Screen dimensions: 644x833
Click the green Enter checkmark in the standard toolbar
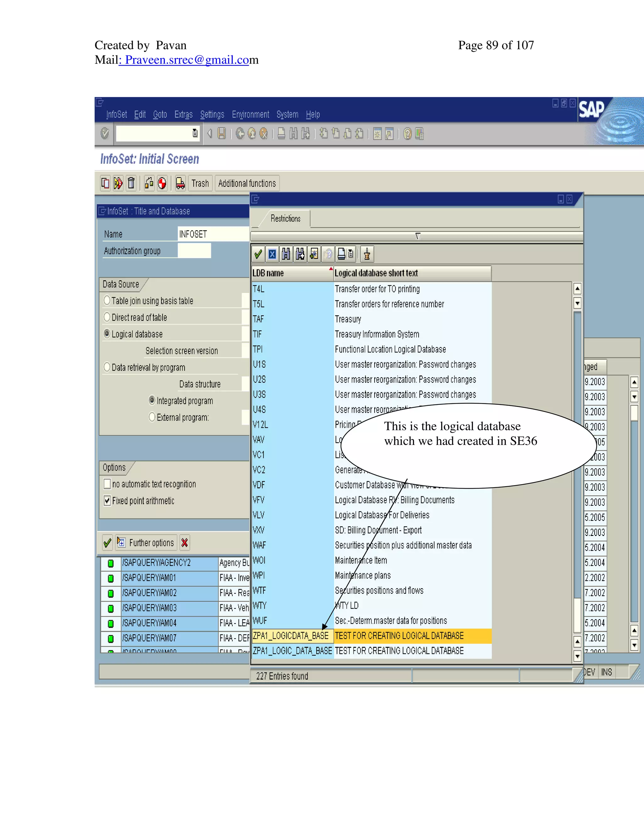click(x=104, y=134)
